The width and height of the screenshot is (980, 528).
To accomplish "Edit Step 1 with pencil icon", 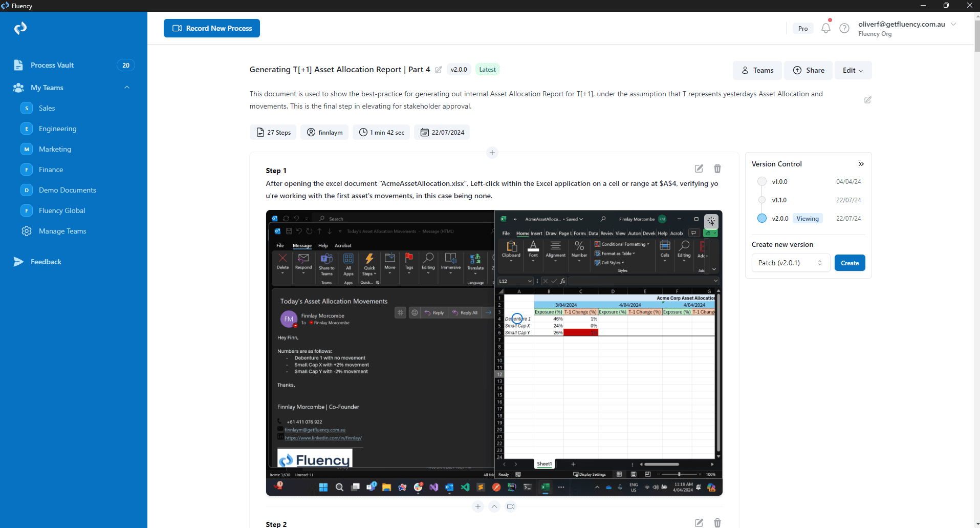I will 699,168.
